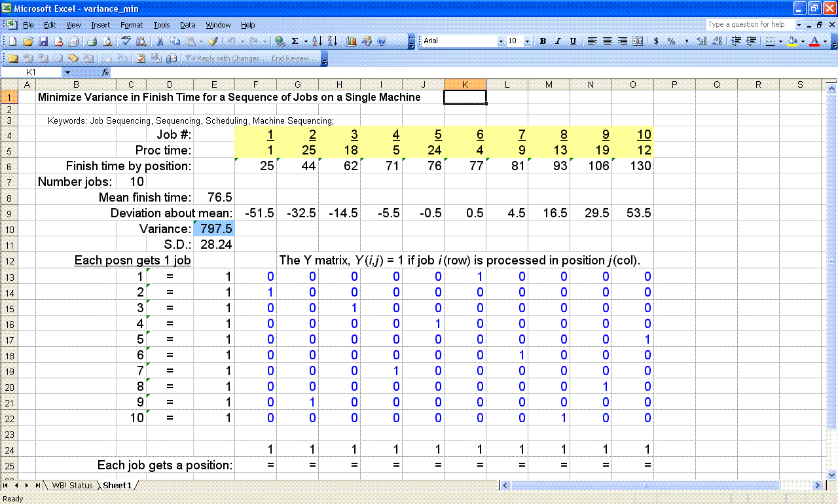838x504 pixels.
Task: Switch to the WB! Status sheet tab
Action: click(72, 485)
